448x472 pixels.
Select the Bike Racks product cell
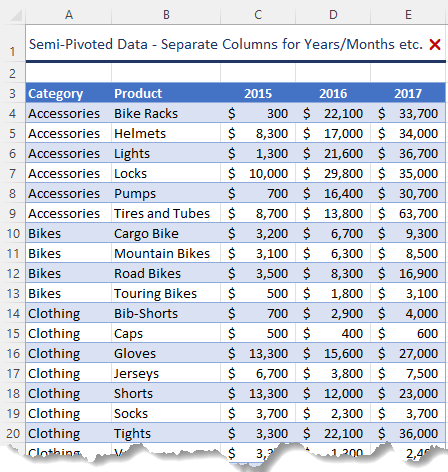pyautogui.click(x=166, y=113)
